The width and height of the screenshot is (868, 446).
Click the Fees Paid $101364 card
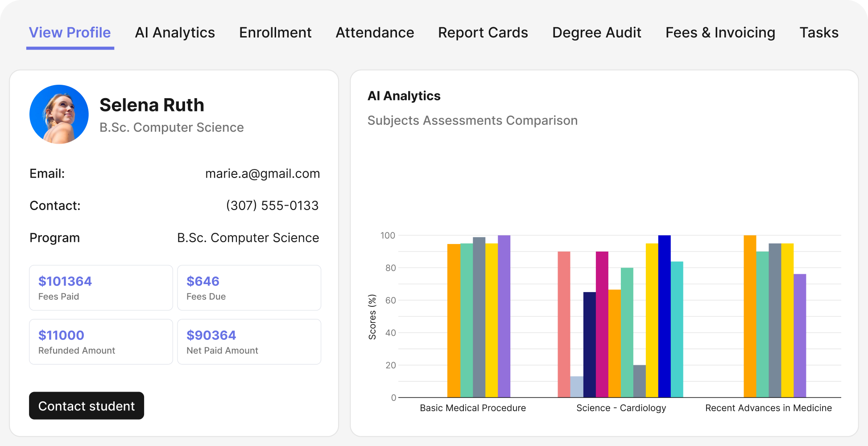[101, 288]
